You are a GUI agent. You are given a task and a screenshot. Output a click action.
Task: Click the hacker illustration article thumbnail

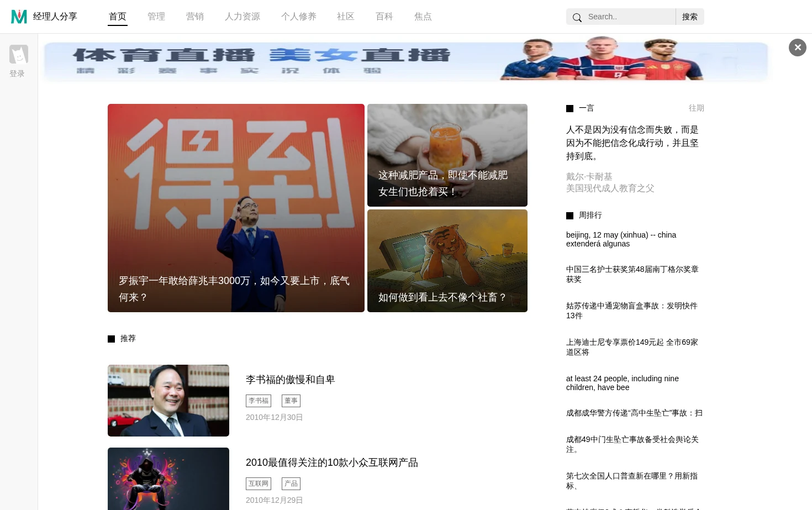168,479
